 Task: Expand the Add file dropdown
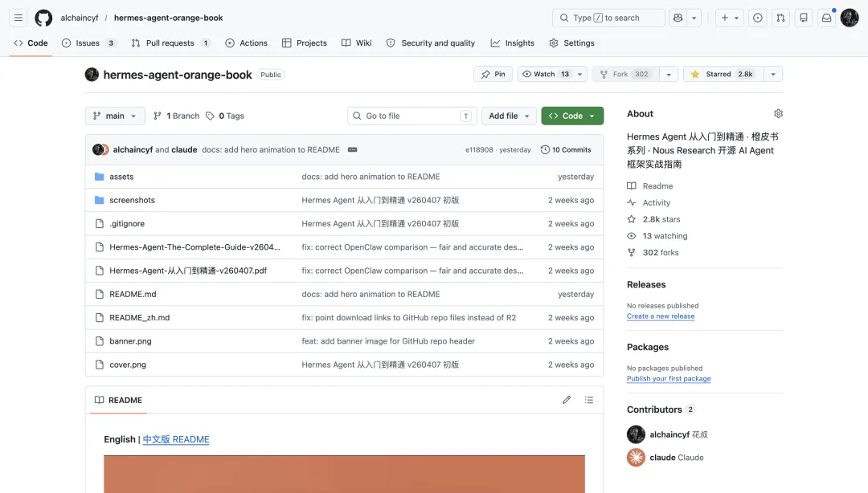[x=509, y=116]
